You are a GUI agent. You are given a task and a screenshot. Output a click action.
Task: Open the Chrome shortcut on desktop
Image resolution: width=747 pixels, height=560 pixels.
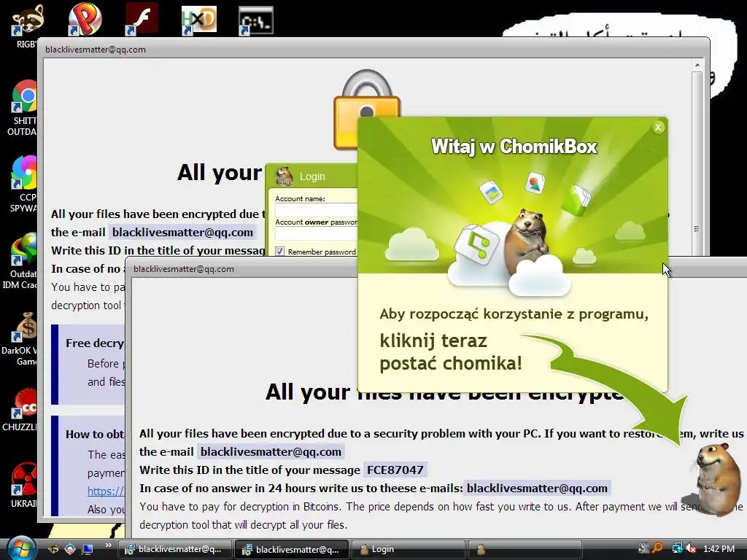click(x=25, y=96)
